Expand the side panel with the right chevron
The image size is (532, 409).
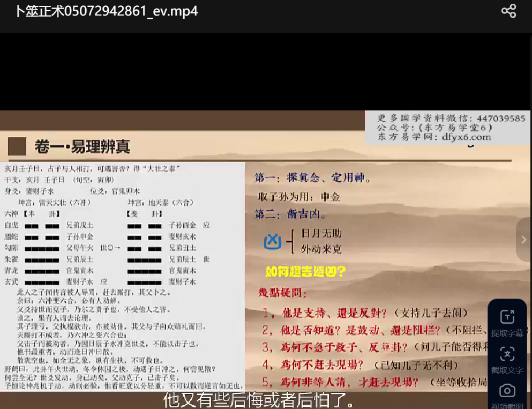523,240
